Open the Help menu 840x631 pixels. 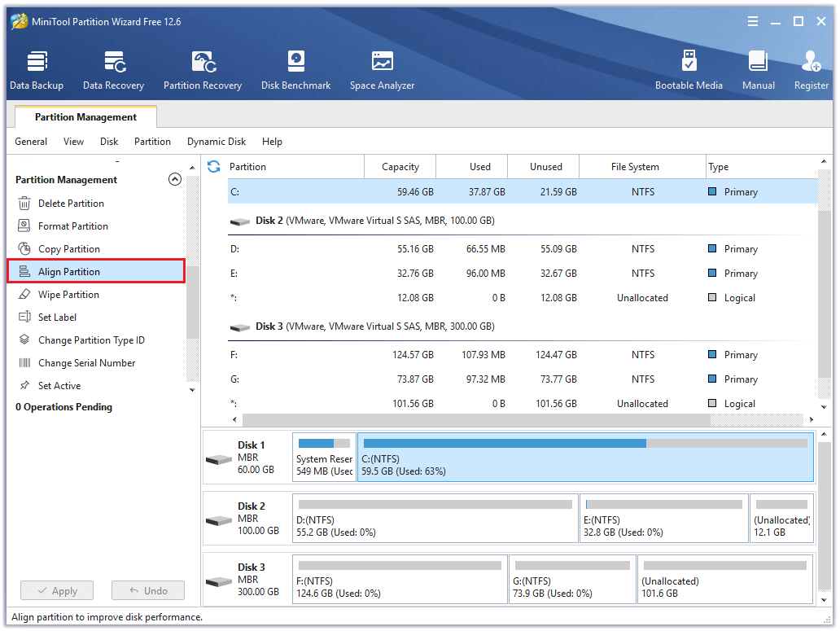[x=272, y=142]
